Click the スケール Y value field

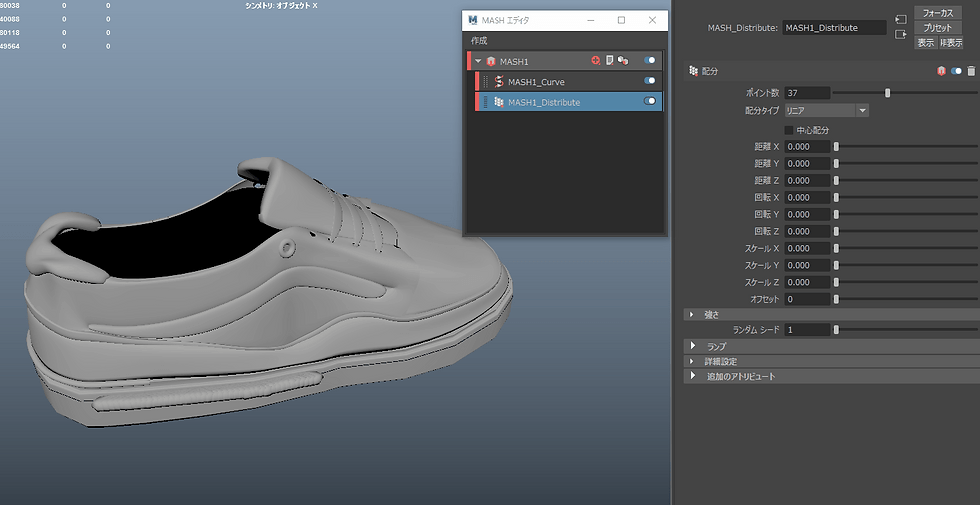point(807,265)
